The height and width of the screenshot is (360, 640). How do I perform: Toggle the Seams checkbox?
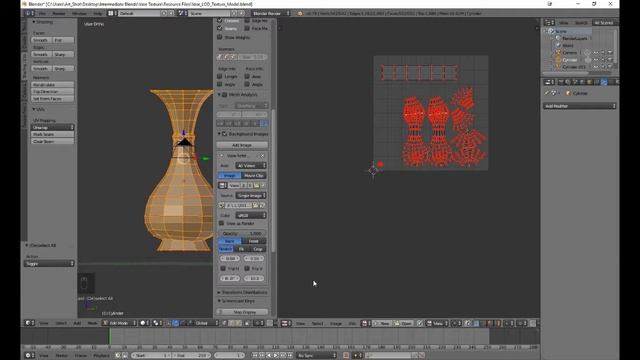(x=220, y=28)
